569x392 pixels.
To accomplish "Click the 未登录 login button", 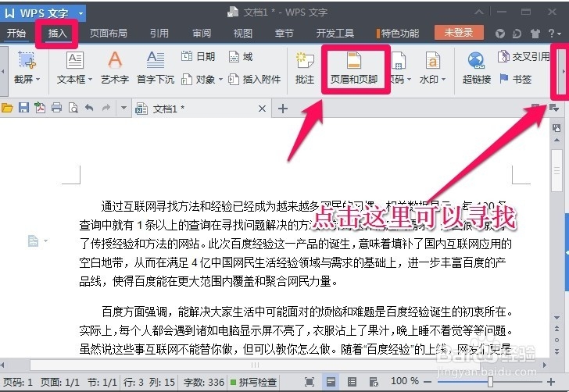I will (x=459, y=33).
